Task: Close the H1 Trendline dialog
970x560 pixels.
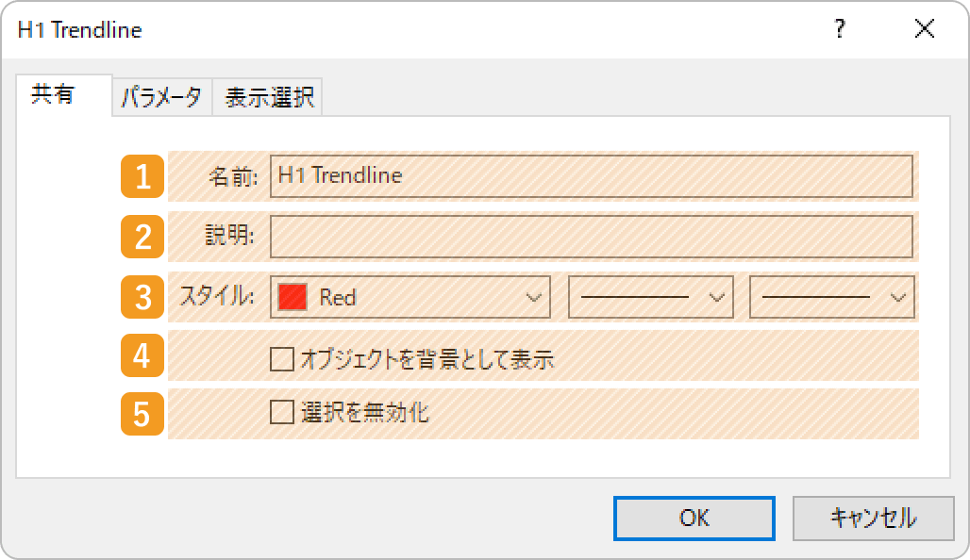Action: (924, 28)
